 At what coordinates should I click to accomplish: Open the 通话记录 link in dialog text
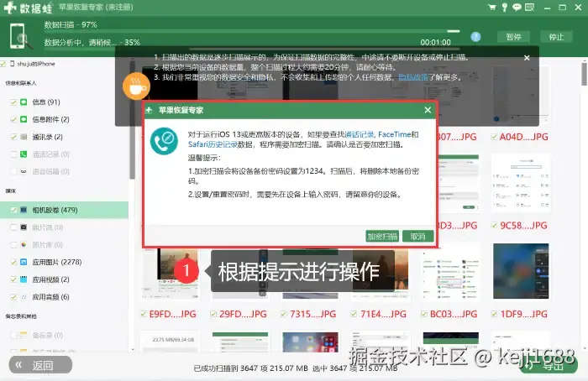point(359,134)
